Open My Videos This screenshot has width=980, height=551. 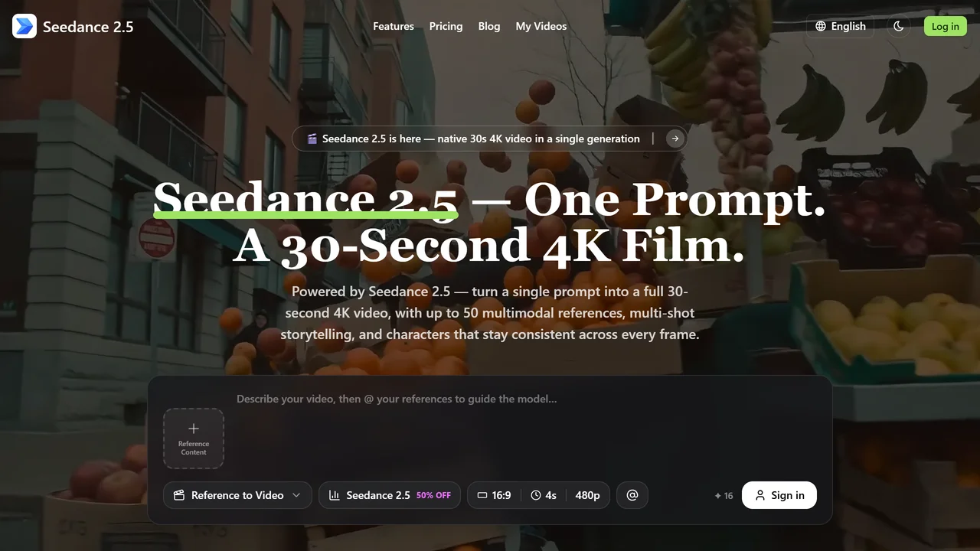coord(541,26)
